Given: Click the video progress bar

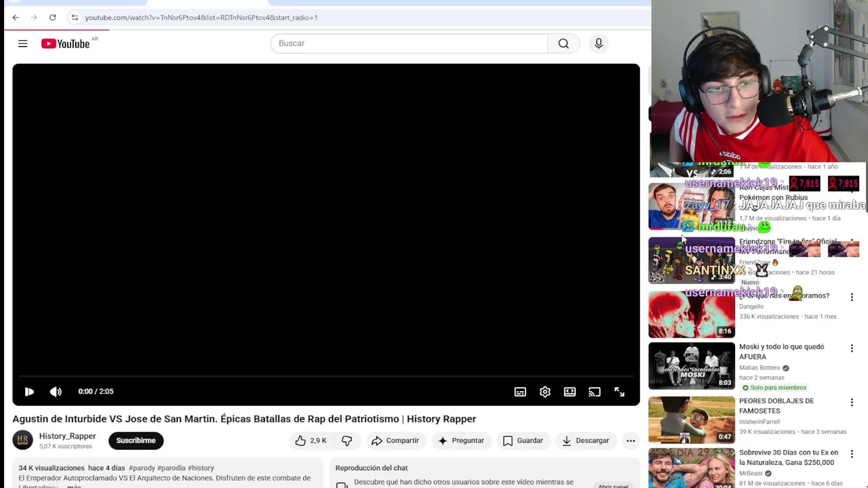Looking at the screenshot, I should (326, 376).
